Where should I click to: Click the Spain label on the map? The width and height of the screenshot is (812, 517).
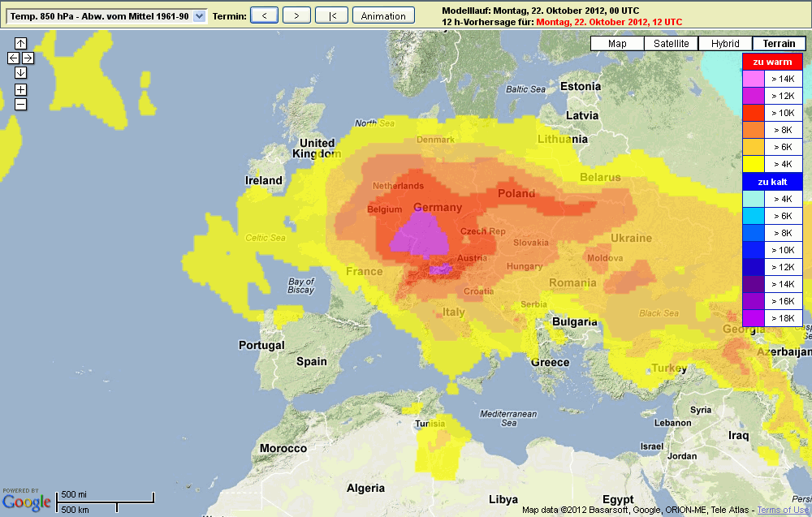point(311,362)
